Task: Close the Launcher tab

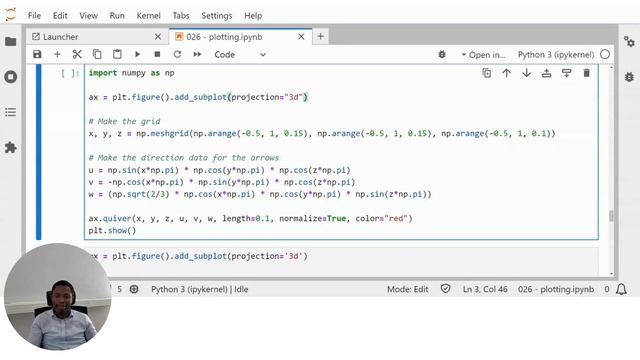Action: (158, 37)
